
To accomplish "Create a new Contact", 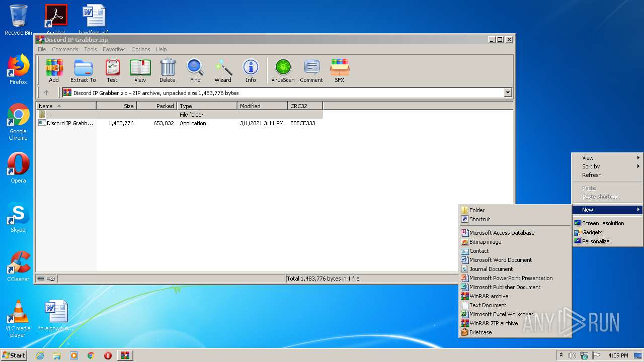I will tap(515, 251).
